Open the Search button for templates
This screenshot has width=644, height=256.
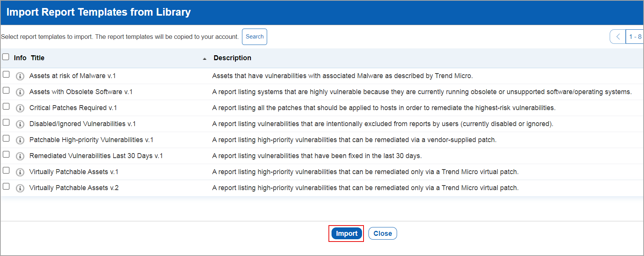(255, 37)
